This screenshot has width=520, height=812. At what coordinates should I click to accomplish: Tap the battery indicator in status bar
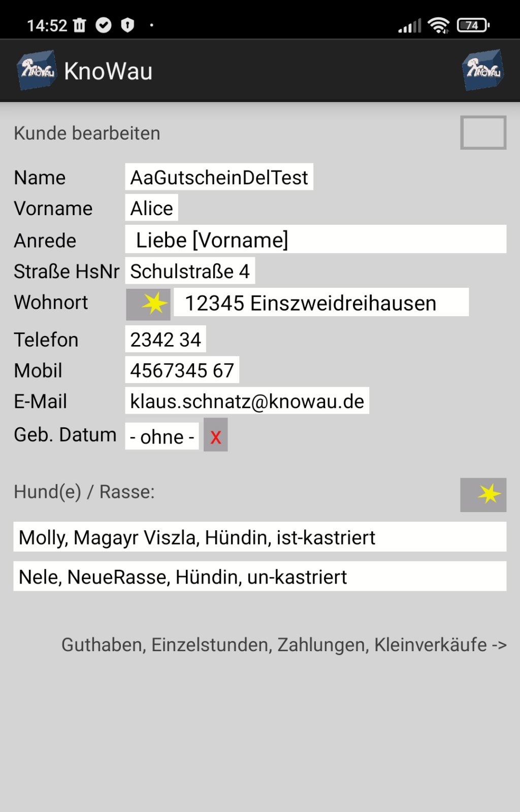(x=473, y=25)
